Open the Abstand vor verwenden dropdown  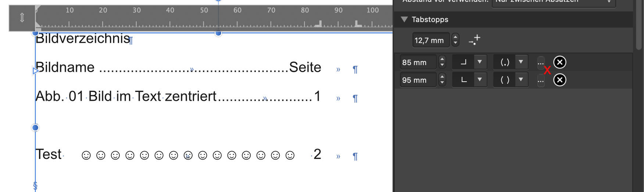click(x=554, y=2)
